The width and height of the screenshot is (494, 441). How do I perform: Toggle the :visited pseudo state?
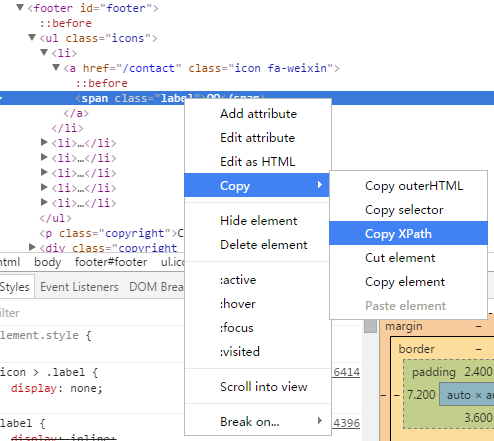click(x=258, y=352)
